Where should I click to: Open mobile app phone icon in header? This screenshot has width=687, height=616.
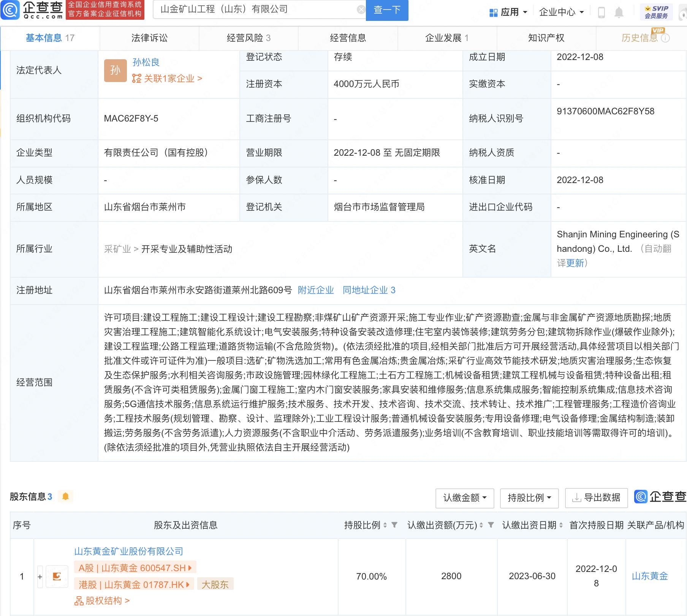[x=601, y=13]
